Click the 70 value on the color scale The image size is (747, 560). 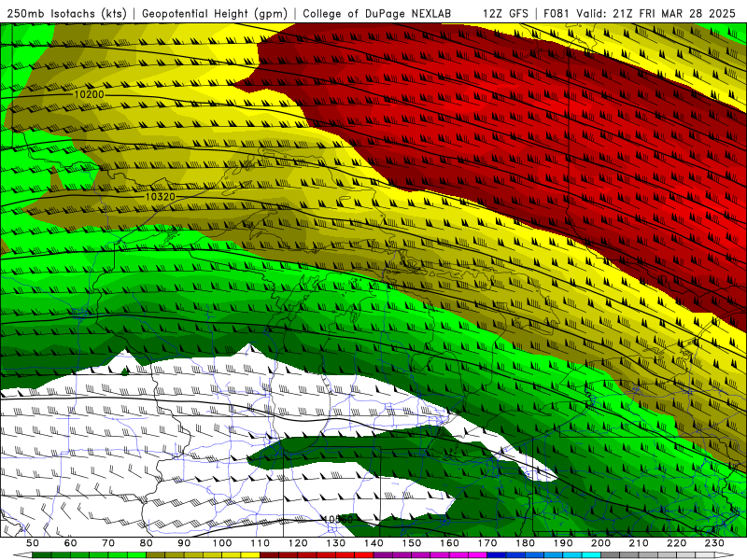(x=108, y=543)
